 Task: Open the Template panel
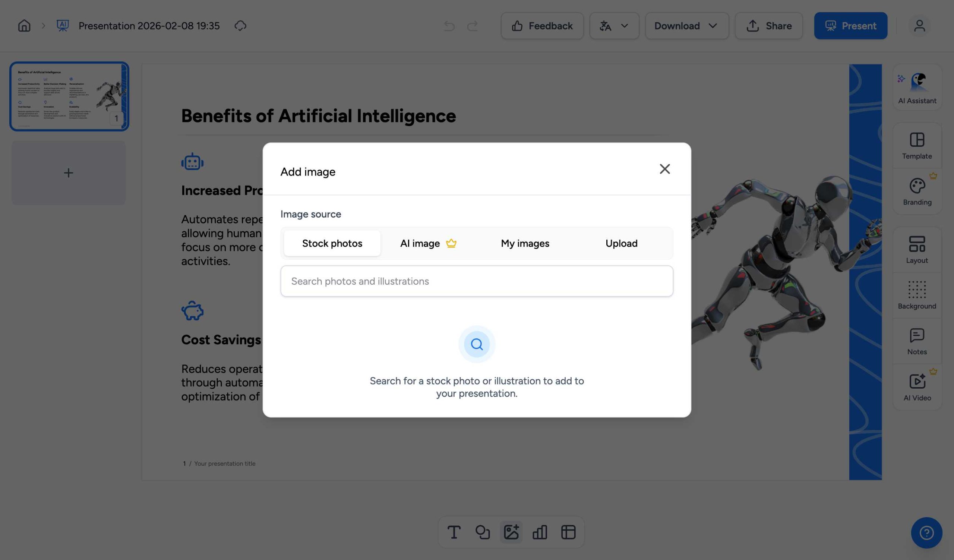coord(917,146)
